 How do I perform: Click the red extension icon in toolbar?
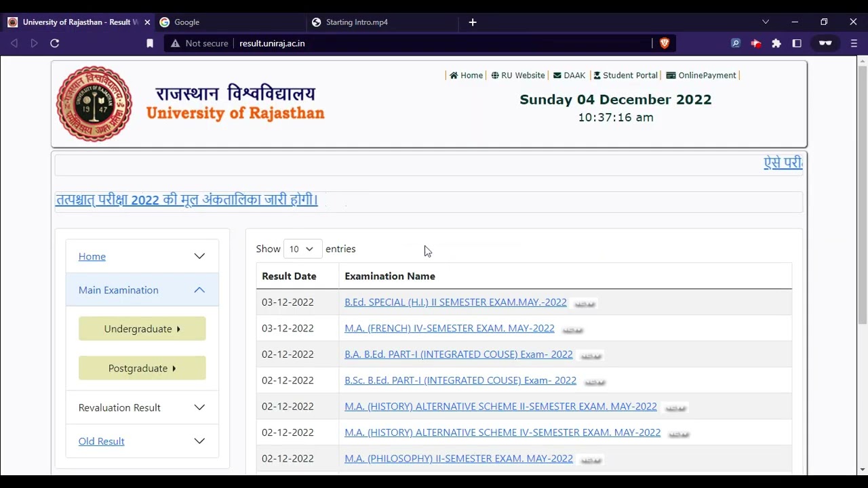coord(756,43)
